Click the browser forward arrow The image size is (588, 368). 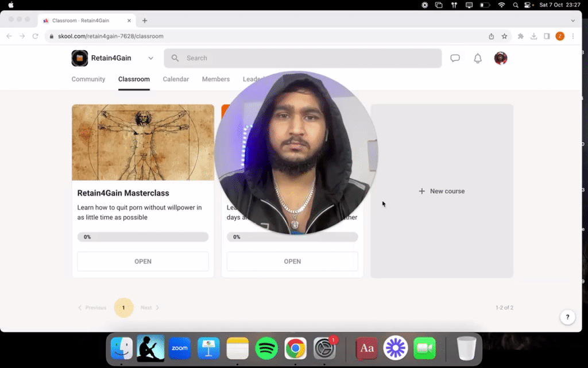point(22,36)
